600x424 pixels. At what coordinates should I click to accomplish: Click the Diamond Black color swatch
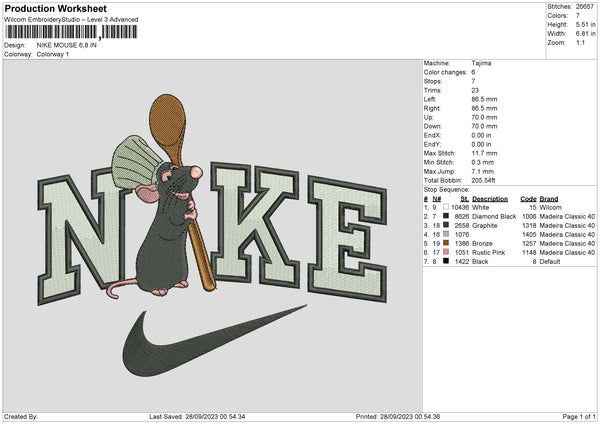(x=446, y=216)
